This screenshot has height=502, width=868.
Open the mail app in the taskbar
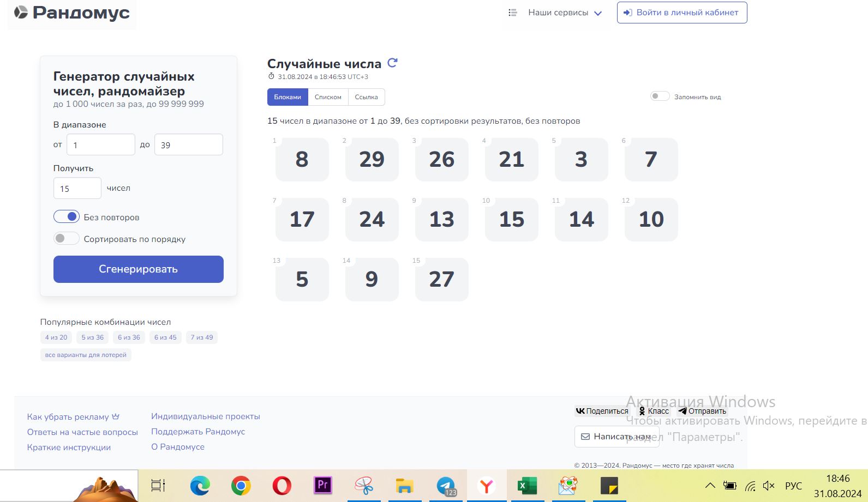pyautogui.click(x=568, y=485)
